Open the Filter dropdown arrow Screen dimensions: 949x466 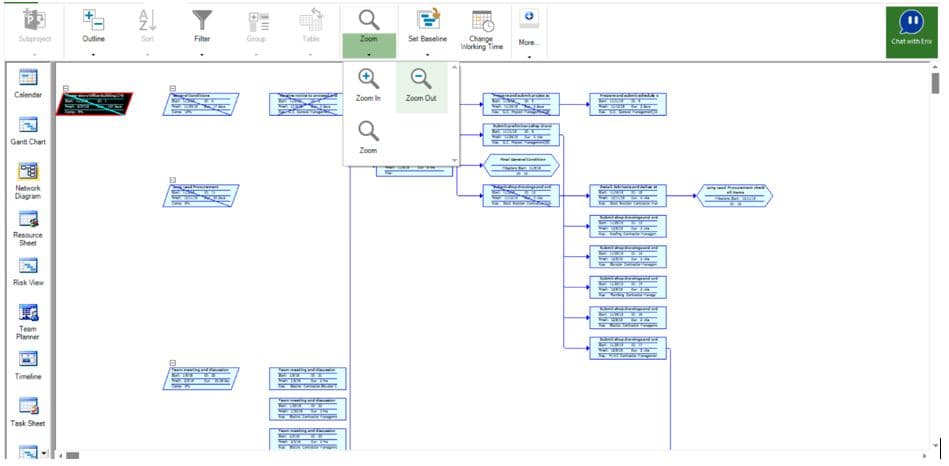click(202, 54)
